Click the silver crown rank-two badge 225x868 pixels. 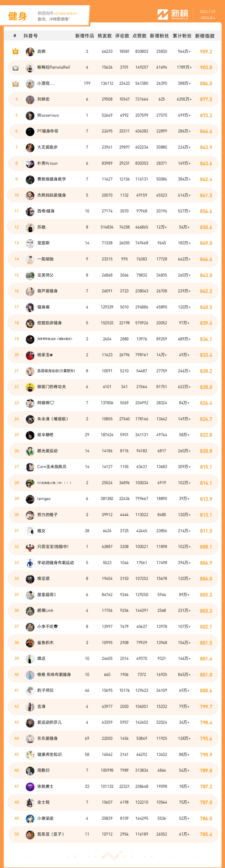tap(15, 68)
